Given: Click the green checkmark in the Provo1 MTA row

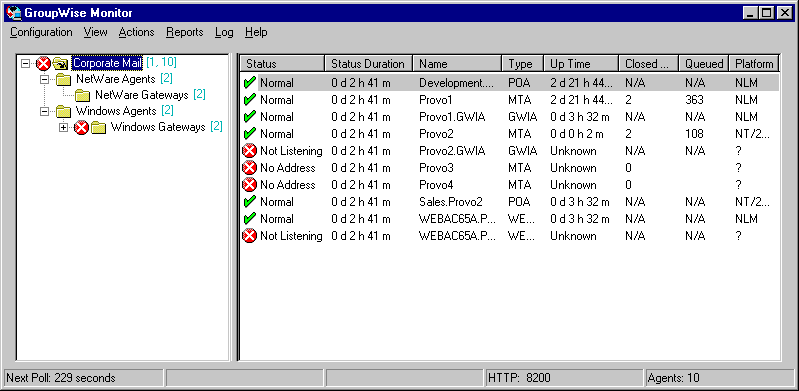Looking at the screenshot, I should click(x=249, y=100).
